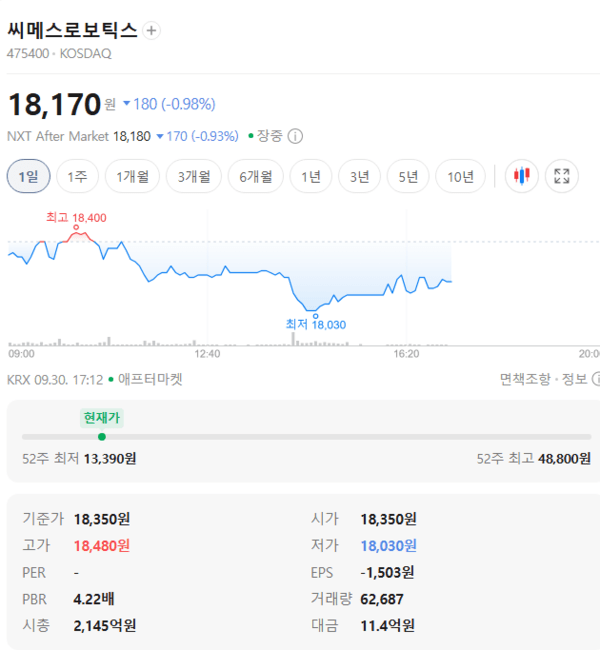Image resolution: width=600 pixels, height=650 pixels.
Task: Open the 면책조항 link
Action: [x=525, y=379]
